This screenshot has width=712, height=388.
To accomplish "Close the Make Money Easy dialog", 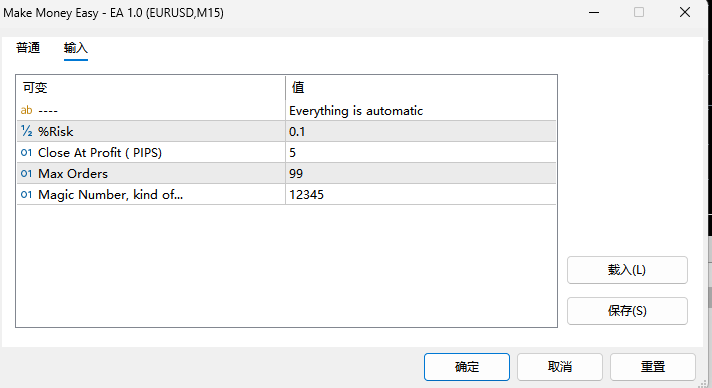I will point(685,12).
